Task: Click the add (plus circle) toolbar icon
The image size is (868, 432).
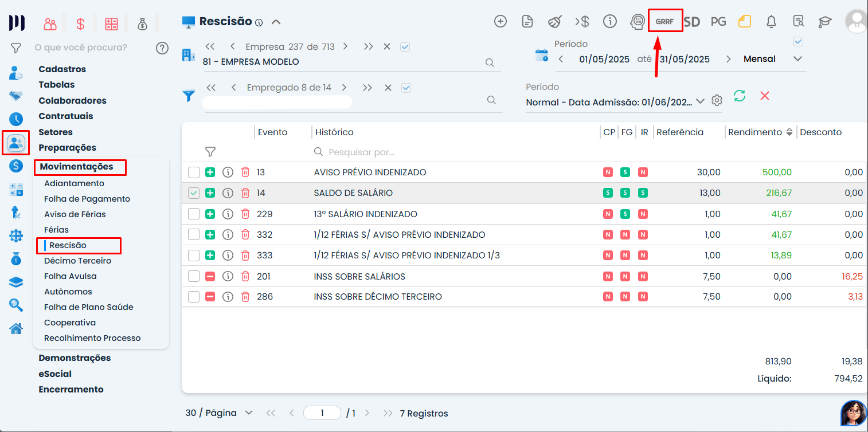Action: click(x=501, y=22)
